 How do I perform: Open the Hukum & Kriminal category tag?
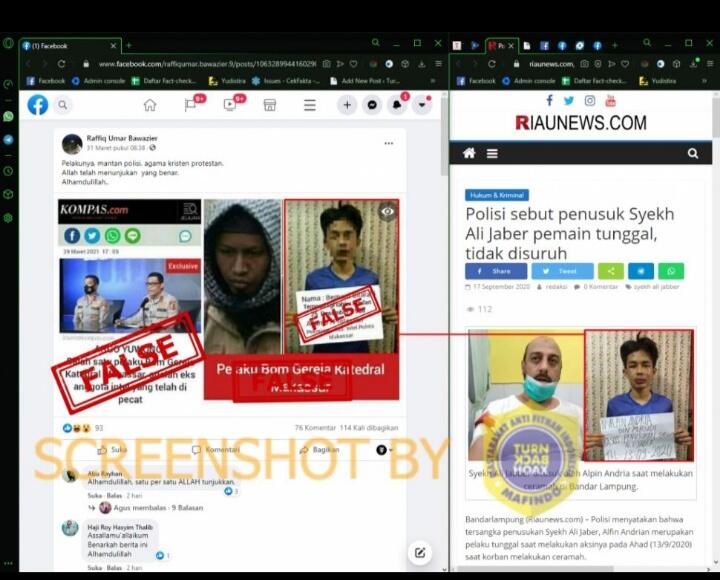click(x=497, y=195)
